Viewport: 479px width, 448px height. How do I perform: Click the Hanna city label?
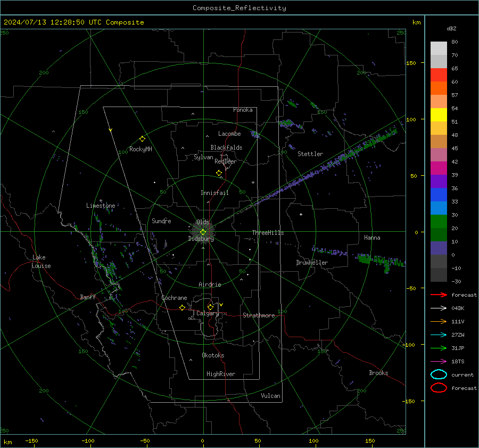(372, 238)
